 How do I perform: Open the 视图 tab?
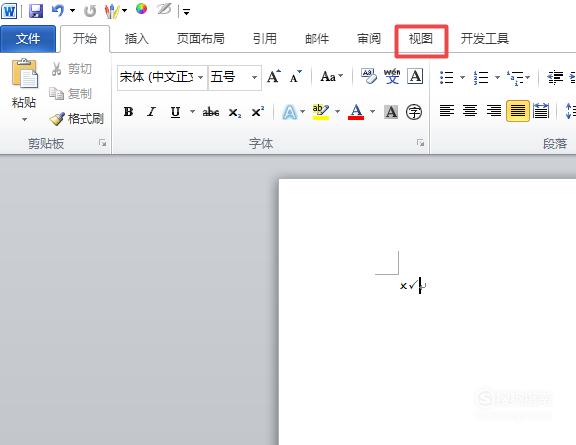click(421, 39)
